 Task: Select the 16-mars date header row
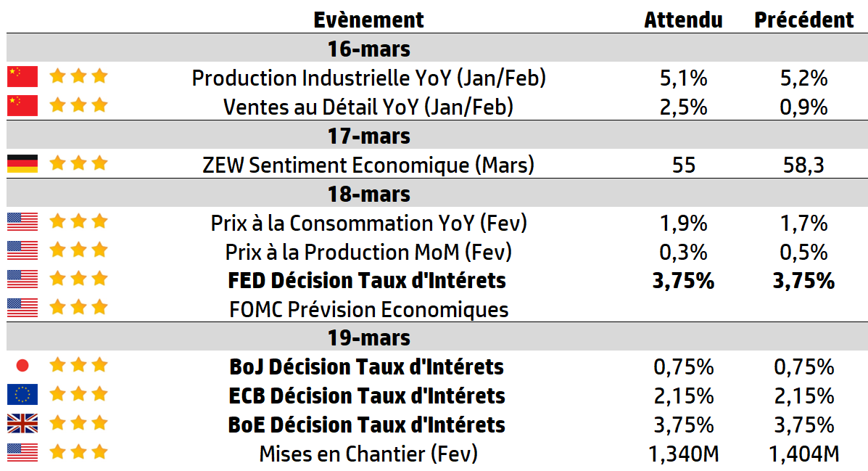[x=368, y=49]
